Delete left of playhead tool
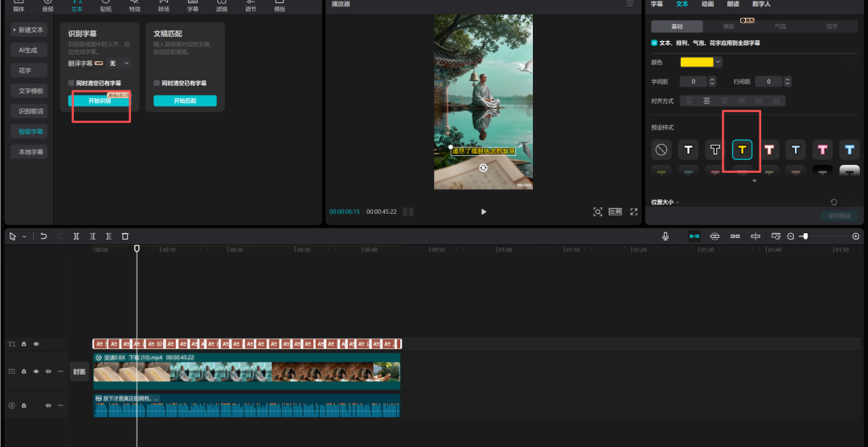The height and width of the screenshot is (447, 868). pos(92,236)
